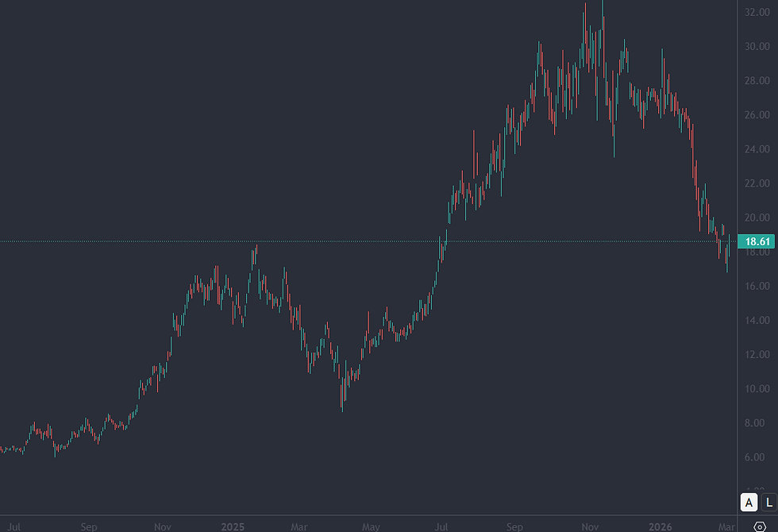
Task: Click the 2026 label on time axis
Action: [x=661, y=526]
